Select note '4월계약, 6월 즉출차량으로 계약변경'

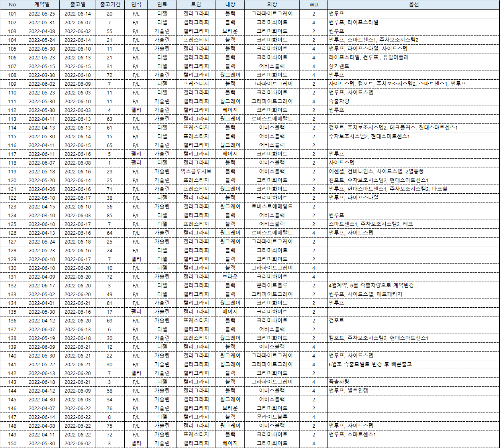click(x=414, y=285)
